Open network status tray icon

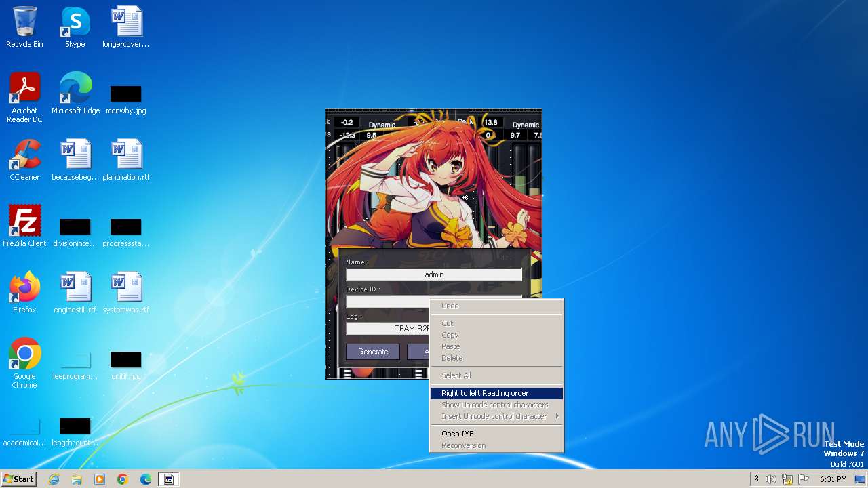coord(787,479)
